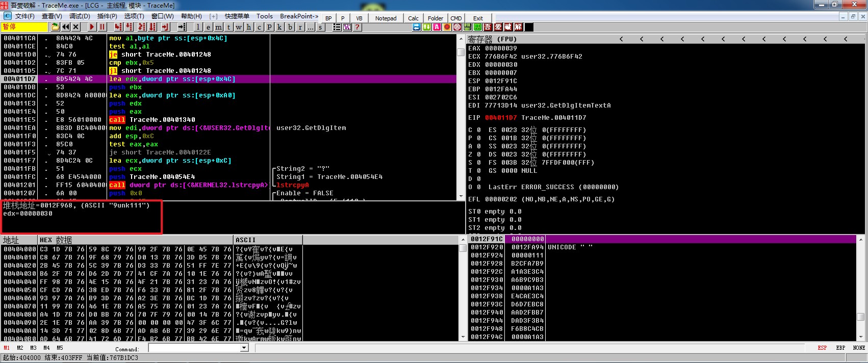Pause execution with the pause icon
The image size is (868, 363).
pyautogui.click(x=103, y=27)
